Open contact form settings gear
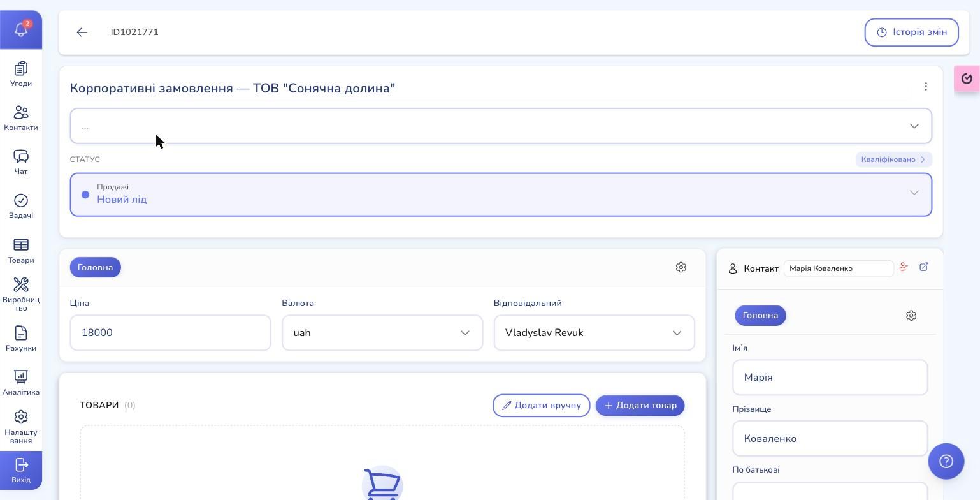This screenshot has width=980, height=500. pyautogui.click(x=911, y=315)
